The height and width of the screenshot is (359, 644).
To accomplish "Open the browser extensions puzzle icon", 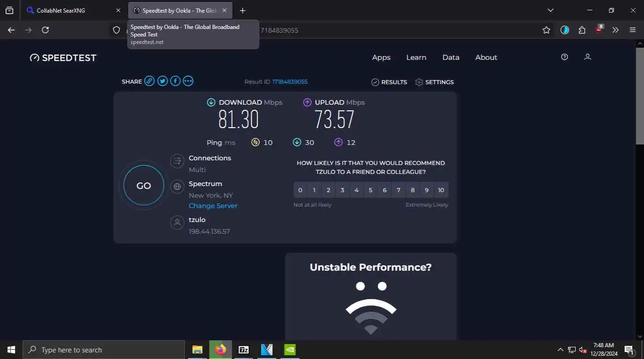I will [582, 30].
